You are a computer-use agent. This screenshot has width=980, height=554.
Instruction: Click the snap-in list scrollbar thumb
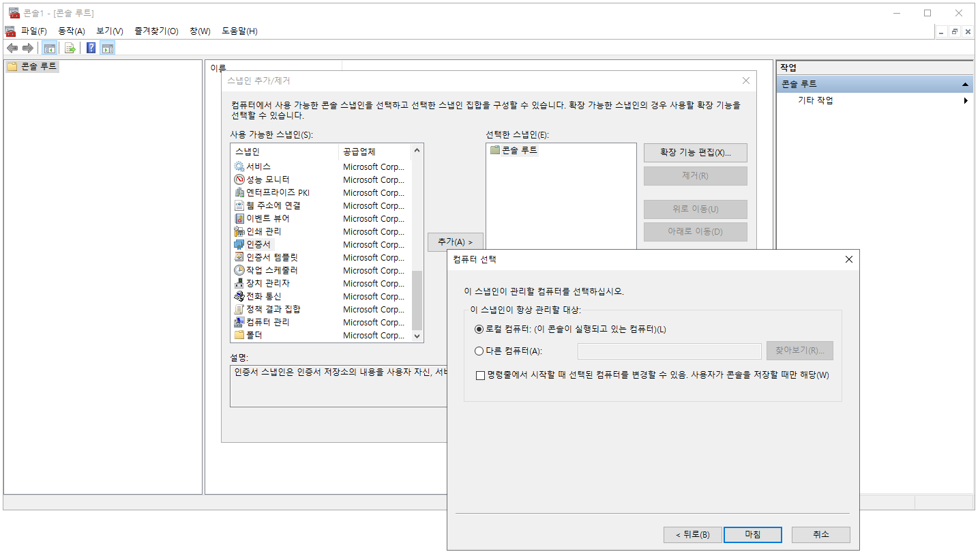(x=417, y=300)
